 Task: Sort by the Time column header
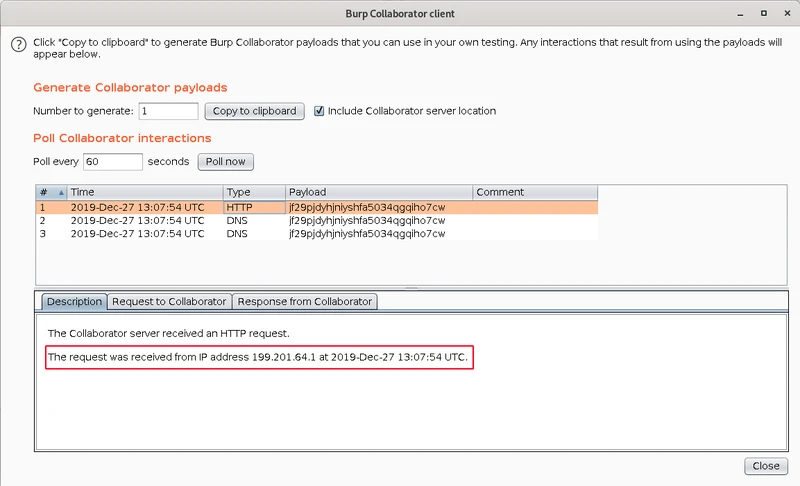click(x=145, y=192)
